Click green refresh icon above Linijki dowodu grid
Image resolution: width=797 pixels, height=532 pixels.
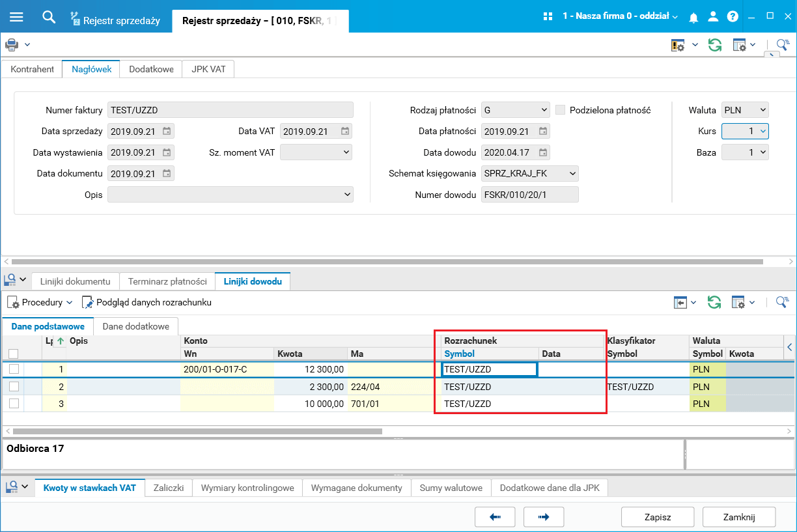point(714,302)
